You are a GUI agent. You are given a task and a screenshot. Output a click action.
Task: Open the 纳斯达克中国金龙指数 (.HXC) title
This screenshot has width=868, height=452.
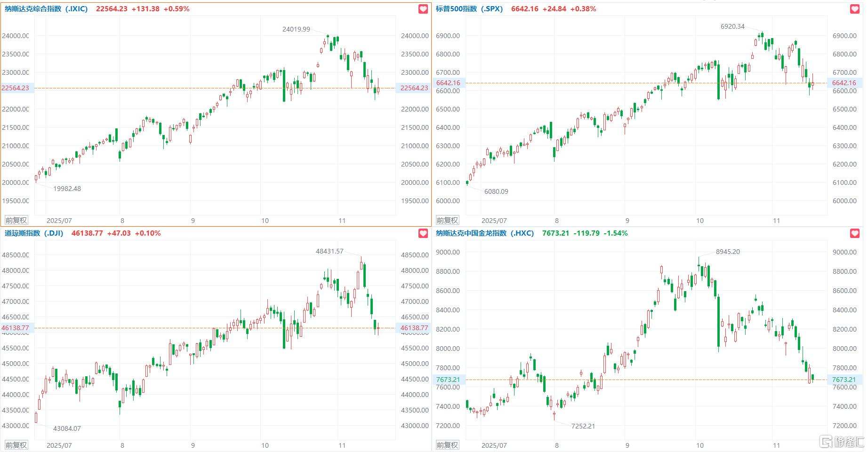click(485, 233)
